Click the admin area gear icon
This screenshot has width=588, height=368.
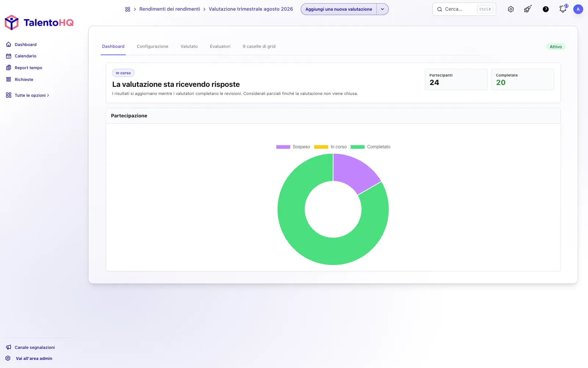point(8,358)
